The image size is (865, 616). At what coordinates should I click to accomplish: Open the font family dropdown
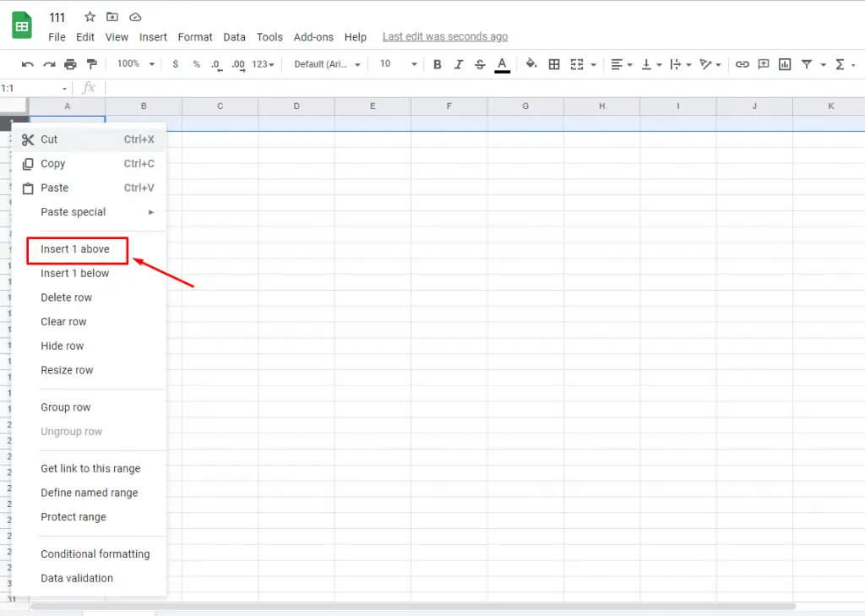coord(327,64)
